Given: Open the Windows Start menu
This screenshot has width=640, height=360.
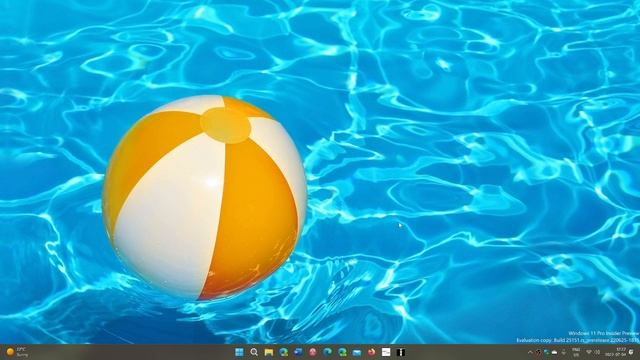Looking at the screenshot, I should click(239, 352).
